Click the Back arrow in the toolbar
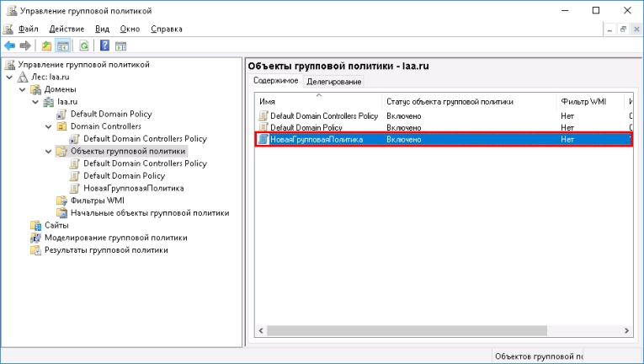The image size is (644, 364). pyautogui.click(x=9, y=45)
